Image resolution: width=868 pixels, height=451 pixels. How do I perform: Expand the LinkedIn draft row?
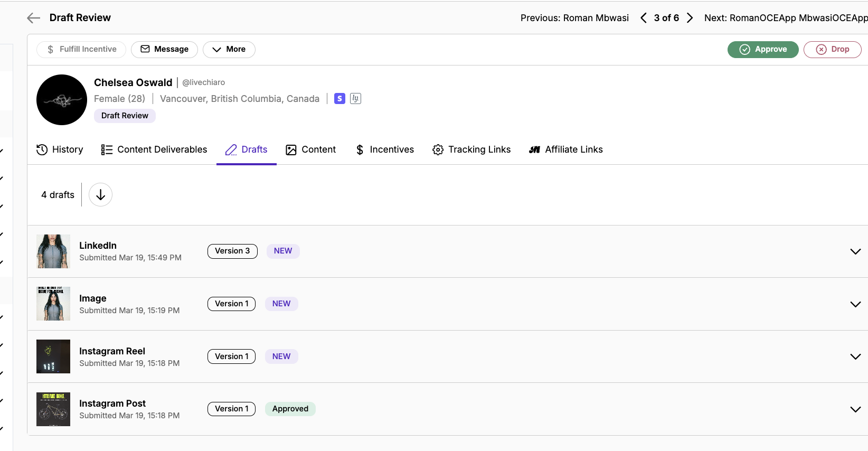click(x=855, y=251)
